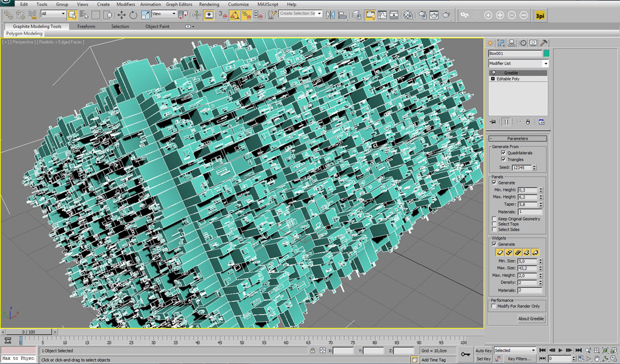This screenshot has height=364, width=620.
Task: Toggle the Angle Snap icon
Action: click(x=234, y=15)
